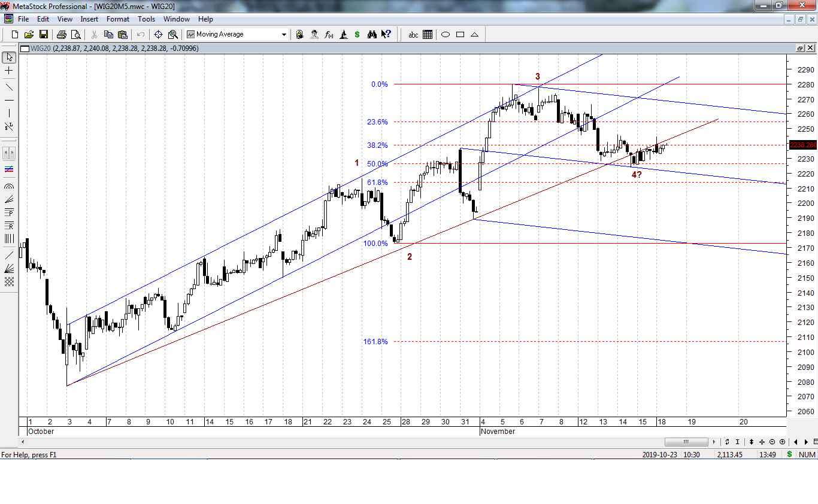This screenshot has height=504, width=818.
Task: Activate the crosshairs target icon
Action: 159,35
